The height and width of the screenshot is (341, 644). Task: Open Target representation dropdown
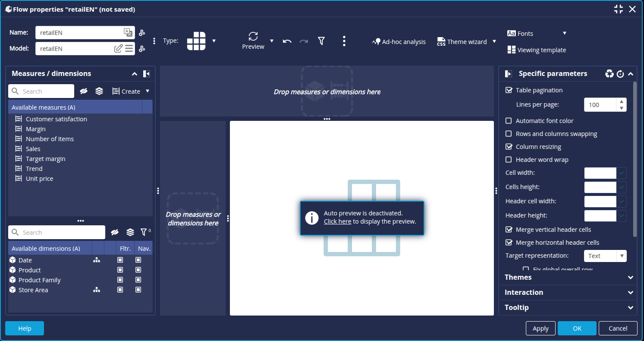[605, 256]
